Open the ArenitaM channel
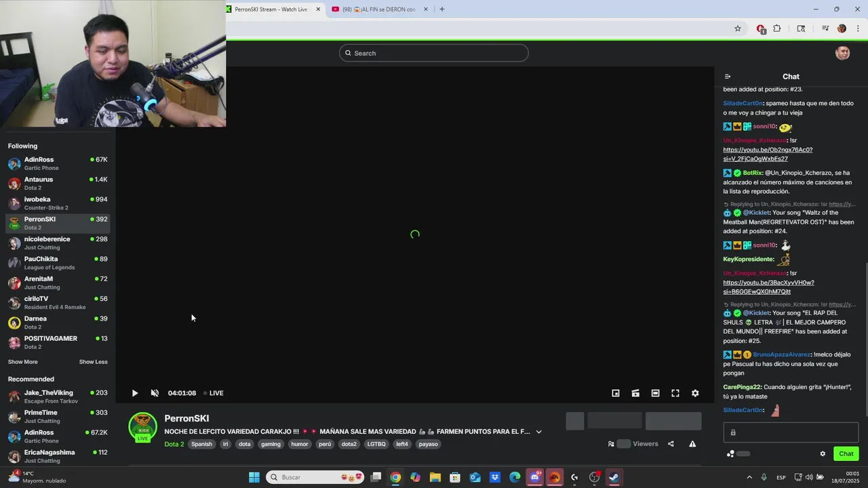This screenshot has width=868, height=488. (x=58, y=283)
